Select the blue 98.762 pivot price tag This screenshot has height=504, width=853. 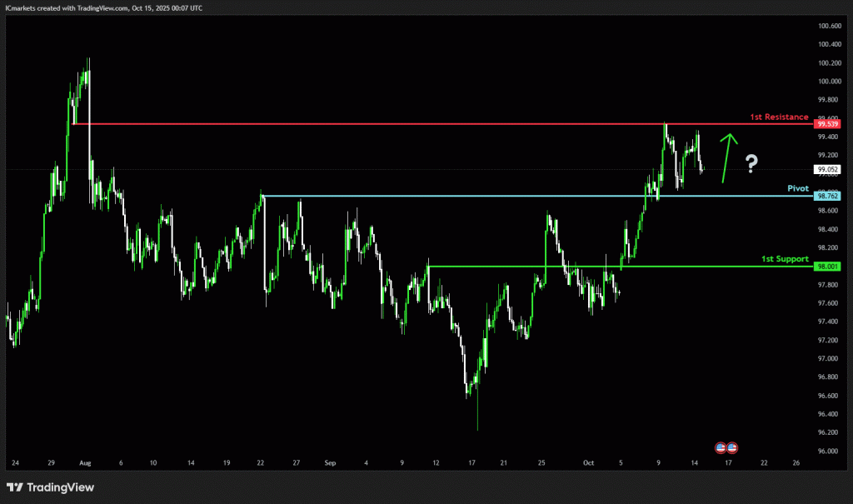tap(828, 196)
